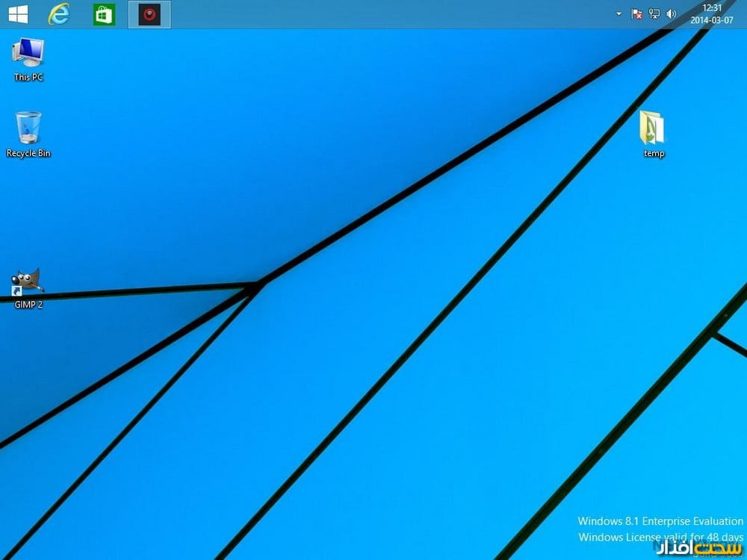Viewport: 747px width, 560px height.
Task: Select the GIMP 2 shortcut icon
Action: coord(28,281)
